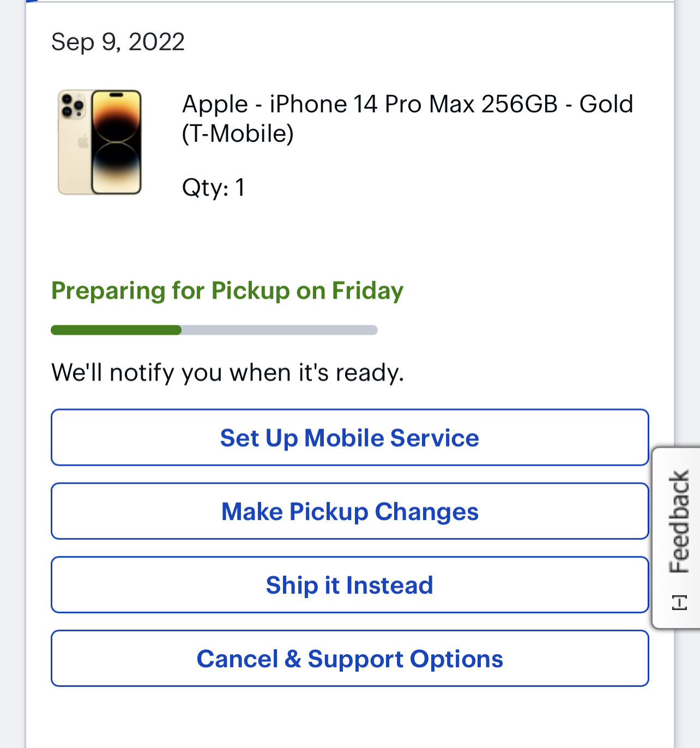Click the rear camera lenses in product image

click(73, 105)
